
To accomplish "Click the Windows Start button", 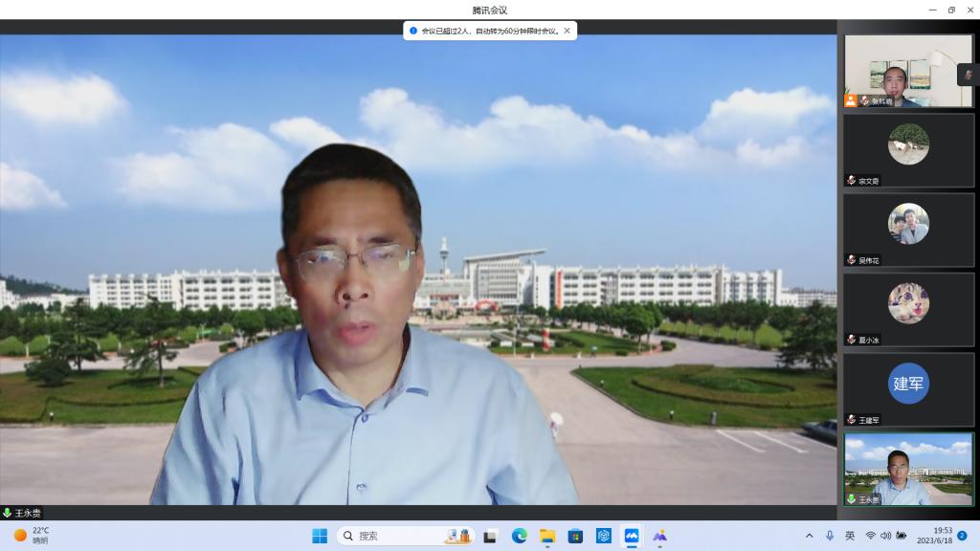I will (x=320, y=536).
